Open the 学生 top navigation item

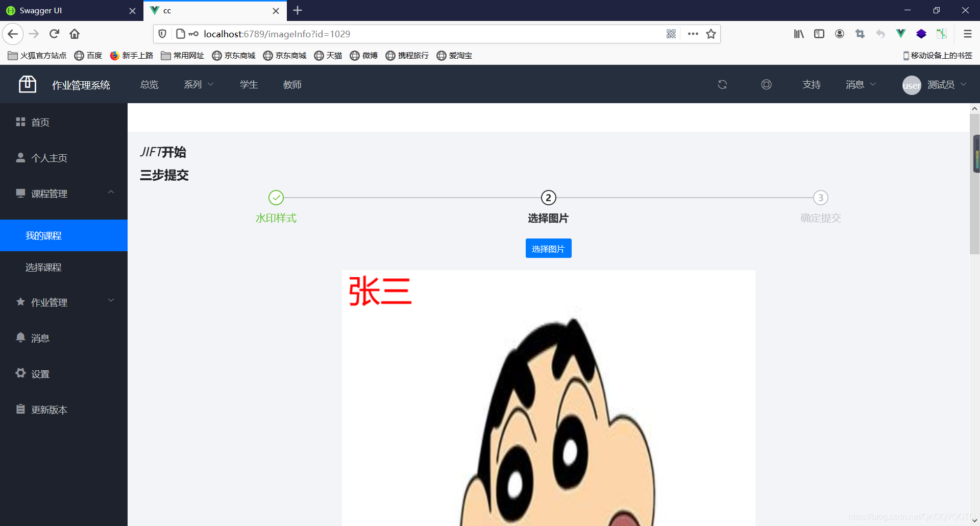click(x=249, y=85)
